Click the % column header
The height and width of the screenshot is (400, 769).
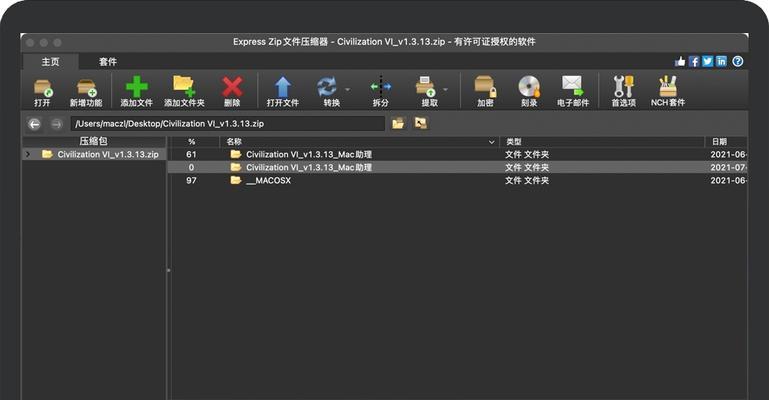tap(192, 142)
